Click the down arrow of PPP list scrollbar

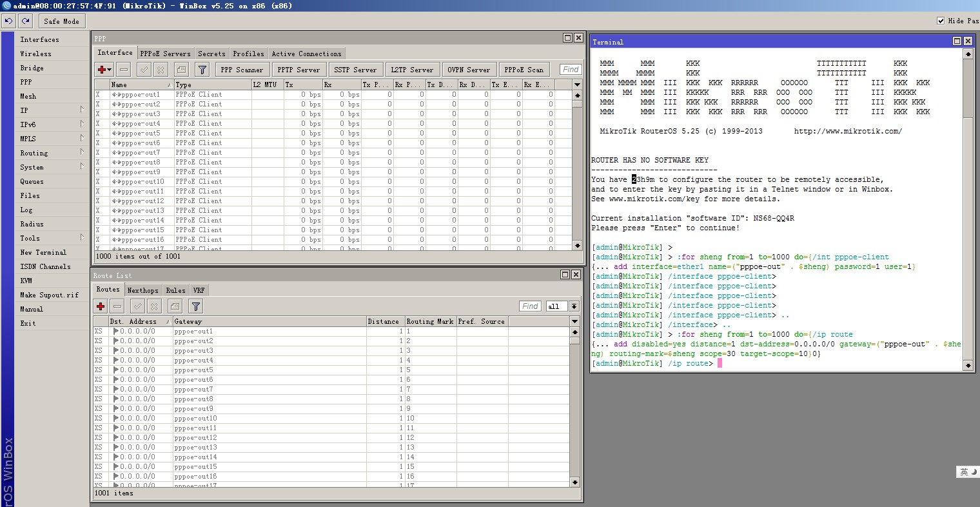(577, 245)
